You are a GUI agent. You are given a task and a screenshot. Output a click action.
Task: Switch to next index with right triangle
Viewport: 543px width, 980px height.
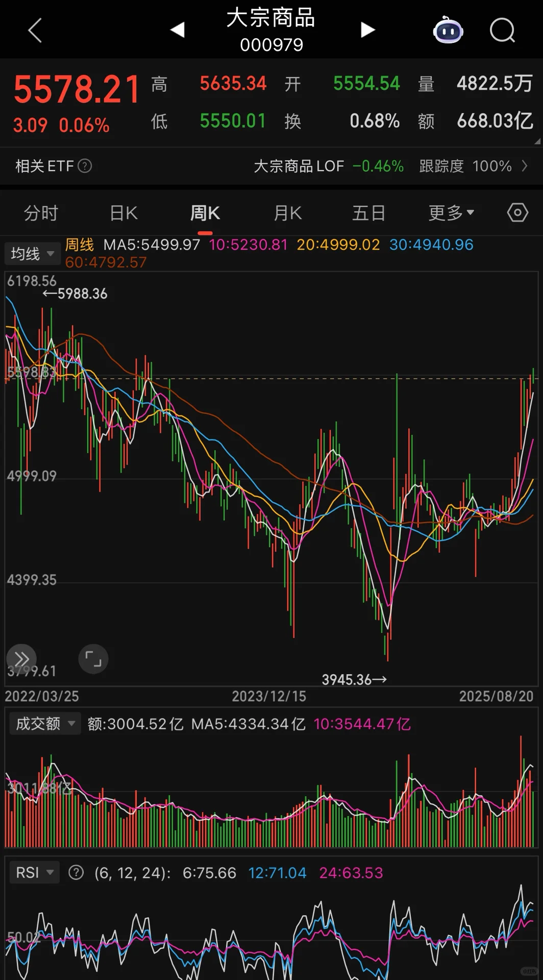tap(368, 30)
